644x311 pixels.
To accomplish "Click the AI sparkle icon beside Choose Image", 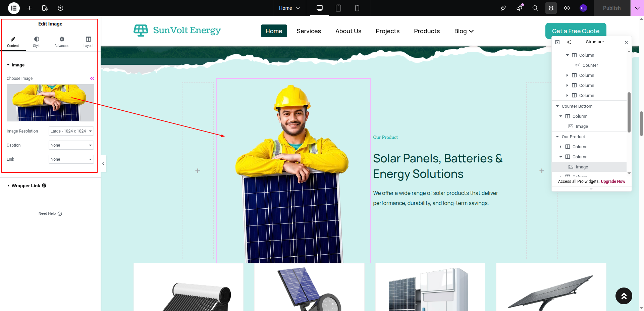I will 92,79.
